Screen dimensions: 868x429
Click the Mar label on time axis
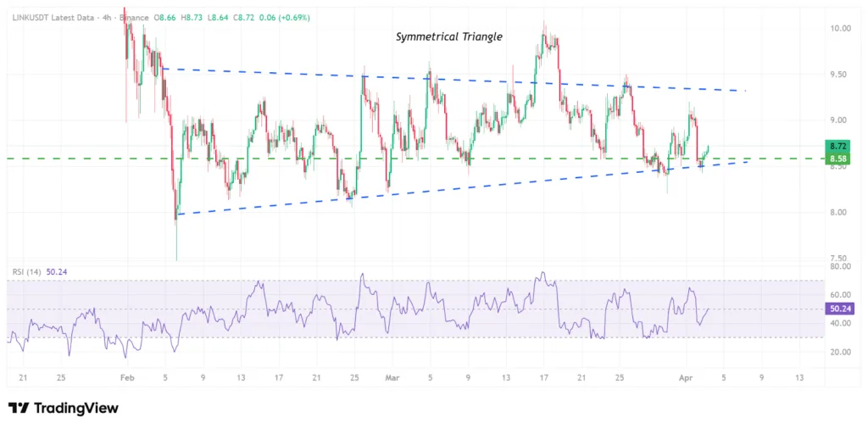click(x=391, y=377)
